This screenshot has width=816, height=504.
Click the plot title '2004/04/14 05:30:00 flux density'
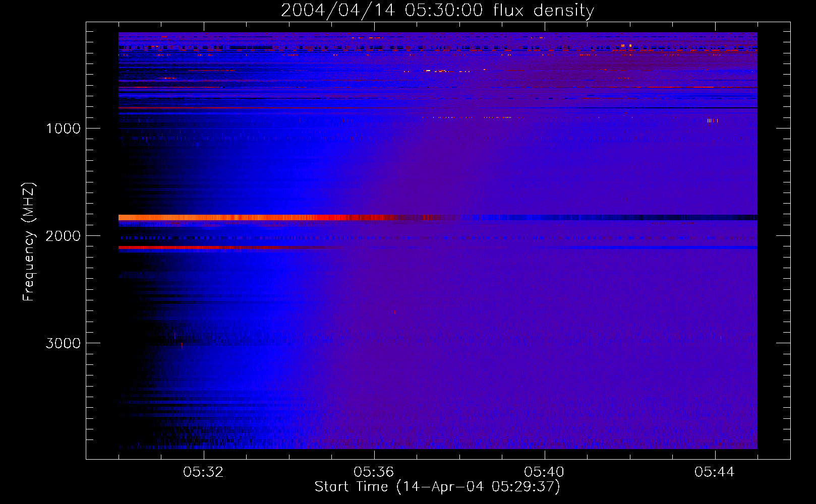pos(437,10)
